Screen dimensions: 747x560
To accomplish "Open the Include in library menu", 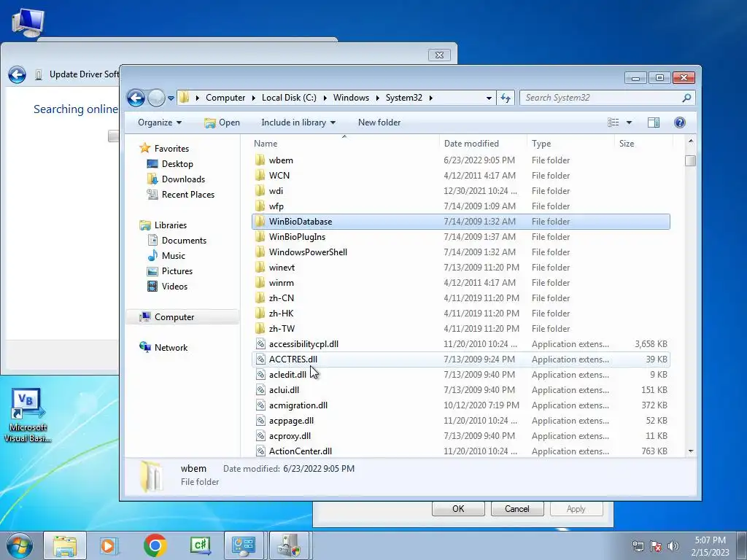I will tap(298, 122).
